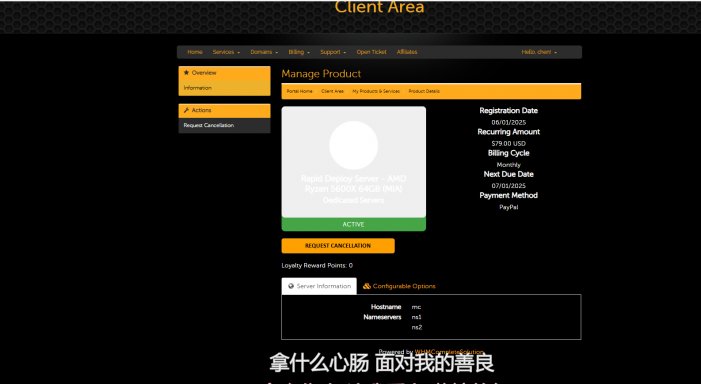
Task: Open the Hello, client account dropdown
Action: (x=539, y=52)
